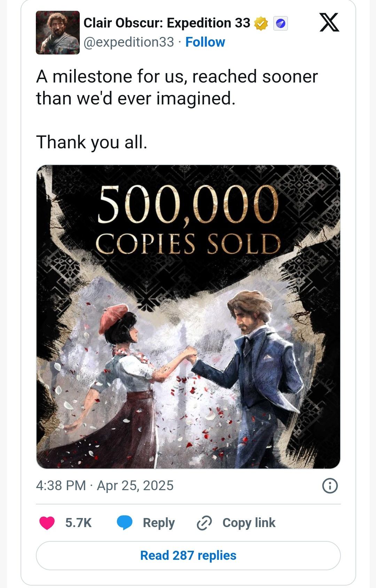Open the Expedition 33 profile avatar

point(57,32)
